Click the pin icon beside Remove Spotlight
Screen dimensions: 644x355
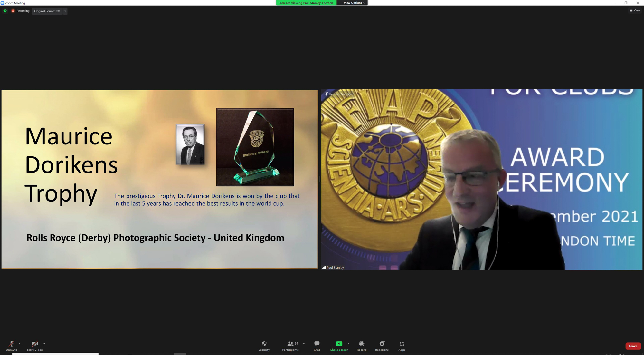(326, 94)
